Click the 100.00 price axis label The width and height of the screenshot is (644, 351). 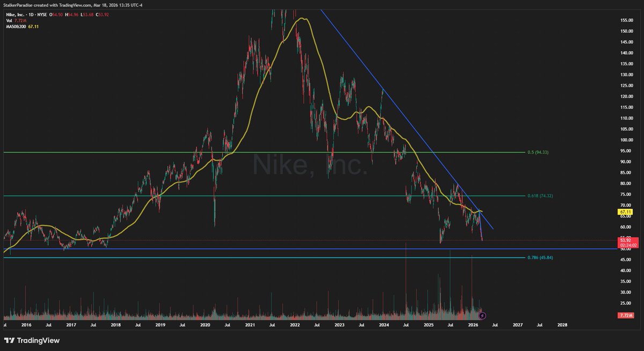626,140
